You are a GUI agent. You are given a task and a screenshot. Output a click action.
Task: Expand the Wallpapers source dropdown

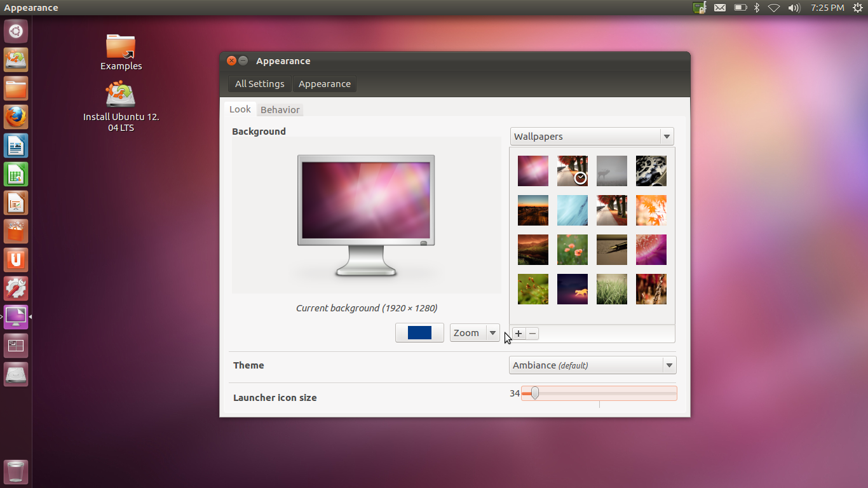coord(592,137)
